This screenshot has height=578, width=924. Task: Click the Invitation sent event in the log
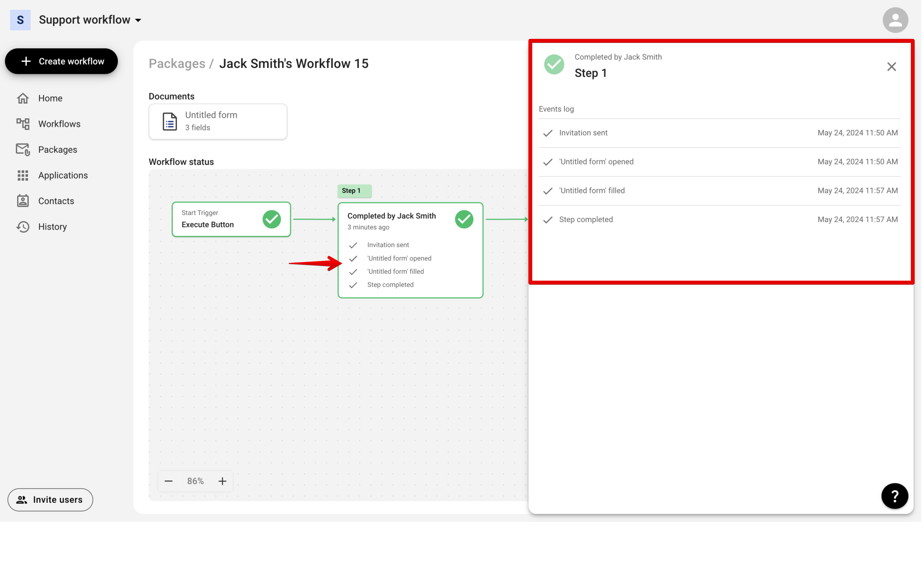[x=719, y=133]
